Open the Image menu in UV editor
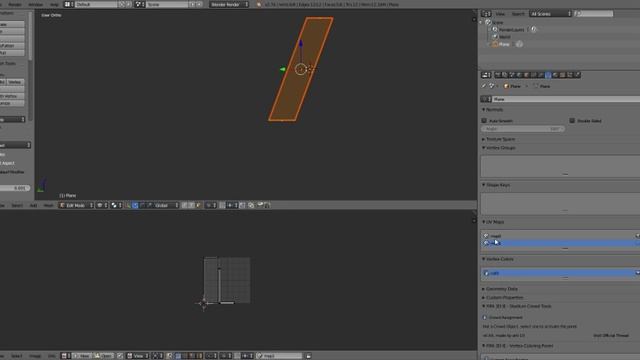Screen dimensions: 640x360 pyautogui.click(x=35, y=356)
